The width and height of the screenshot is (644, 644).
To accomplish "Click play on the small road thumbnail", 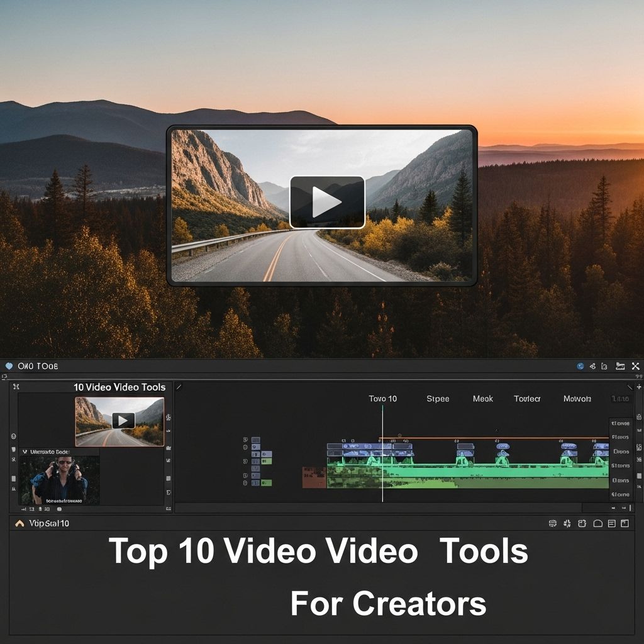I will 123,421.
